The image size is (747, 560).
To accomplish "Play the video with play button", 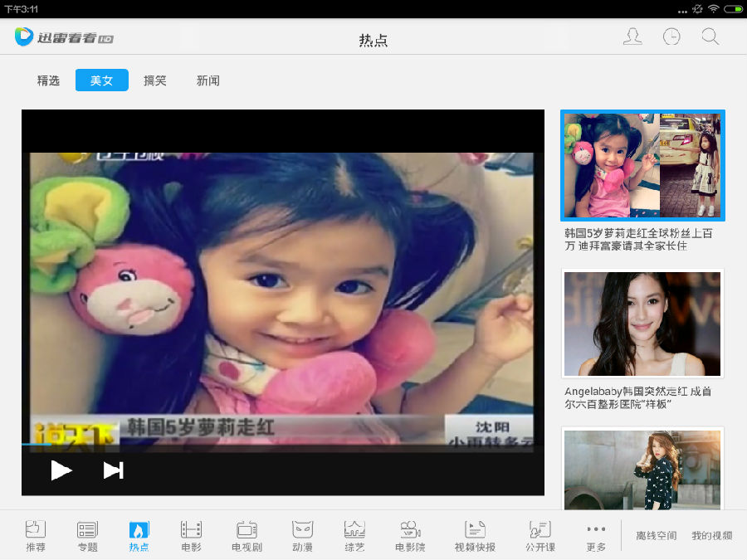I will point(61,470).
